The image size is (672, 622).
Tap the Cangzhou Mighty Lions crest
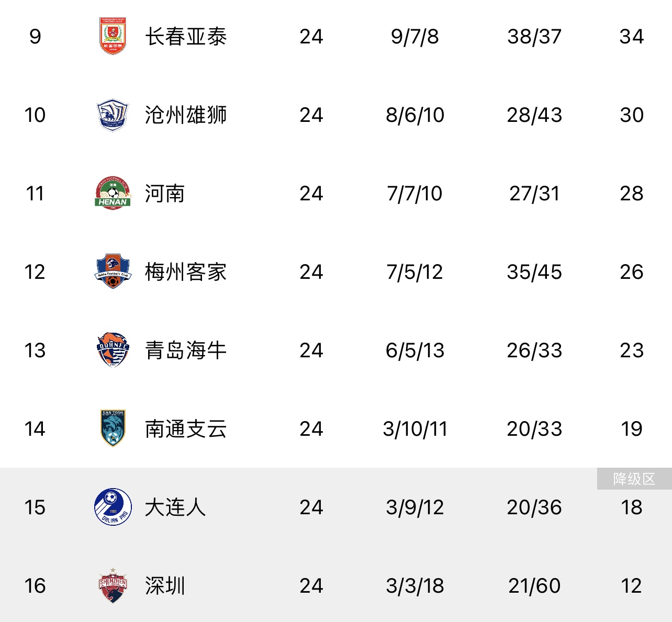113,115
